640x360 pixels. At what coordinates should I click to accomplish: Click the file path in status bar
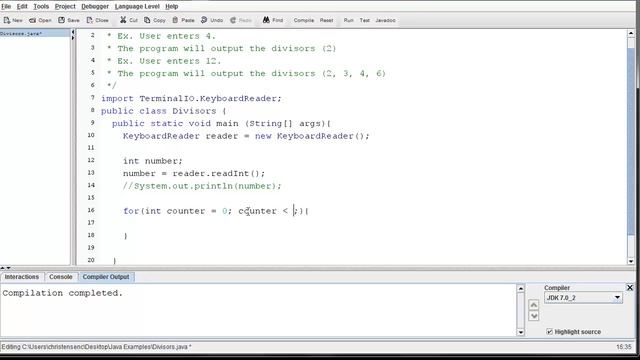click(96, 347)
